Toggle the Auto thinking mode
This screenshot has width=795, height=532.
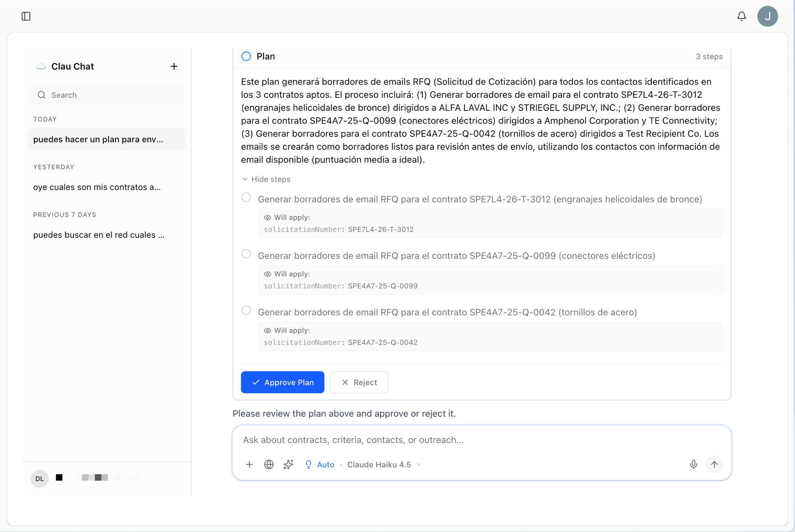(320, 464)
